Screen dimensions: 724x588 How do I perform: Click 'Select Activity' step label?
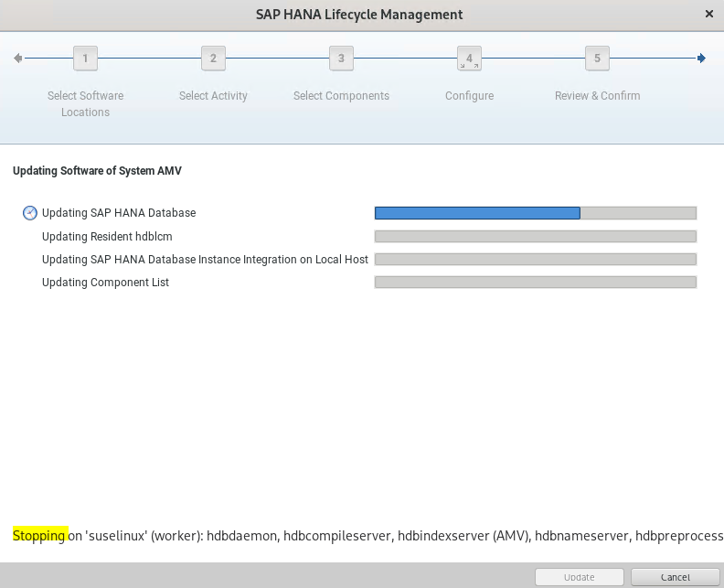pos(213,96)
